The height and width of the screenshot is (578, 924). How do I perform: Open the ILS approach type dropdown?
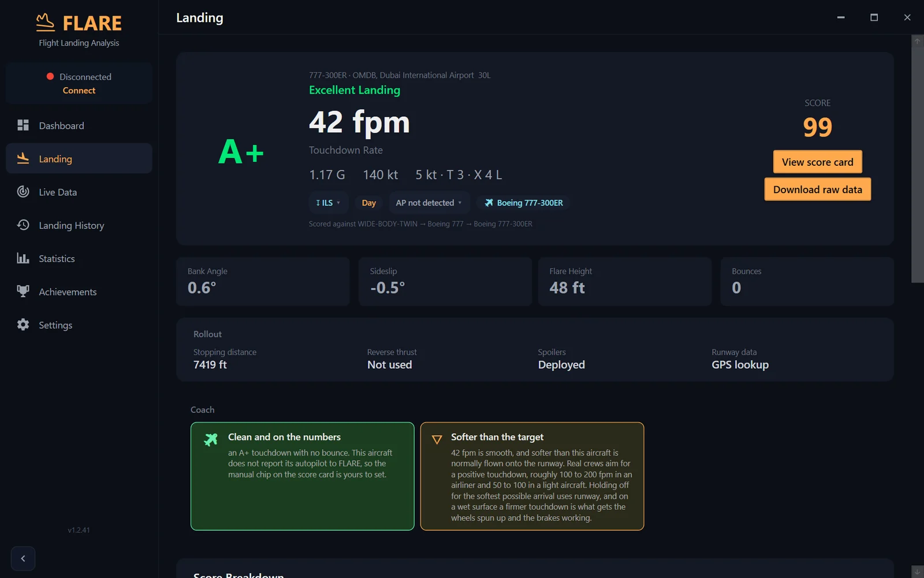[328, 203]
